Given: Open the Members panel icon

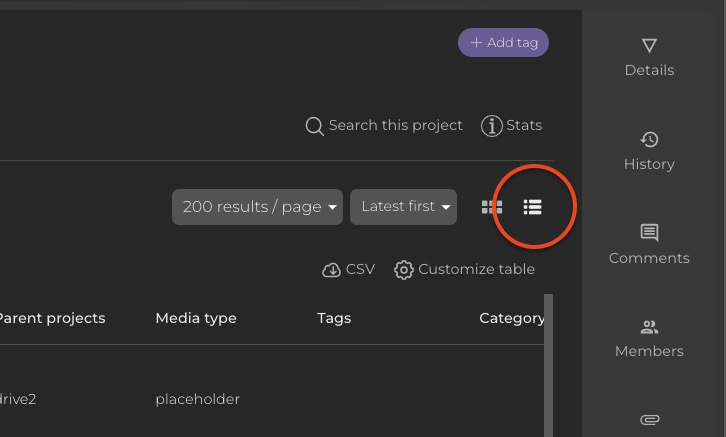Looking at the screenshot, I should point(649,327).
